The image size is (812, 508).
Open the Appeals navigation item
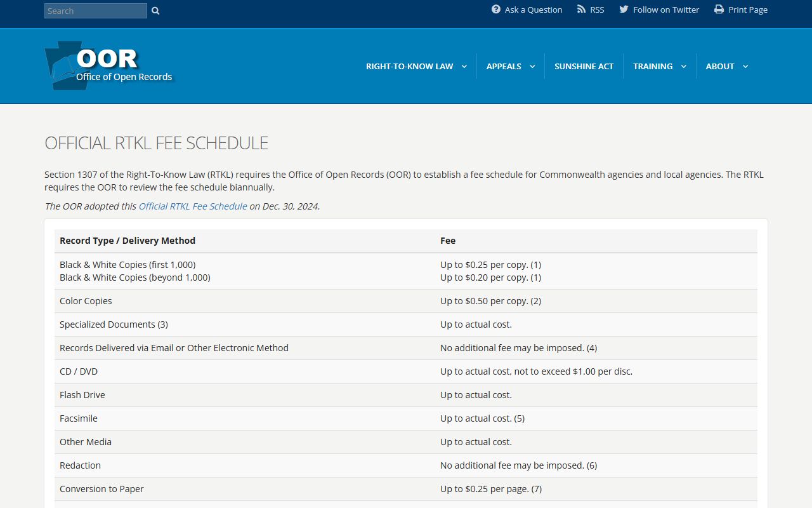click(504, 66)
